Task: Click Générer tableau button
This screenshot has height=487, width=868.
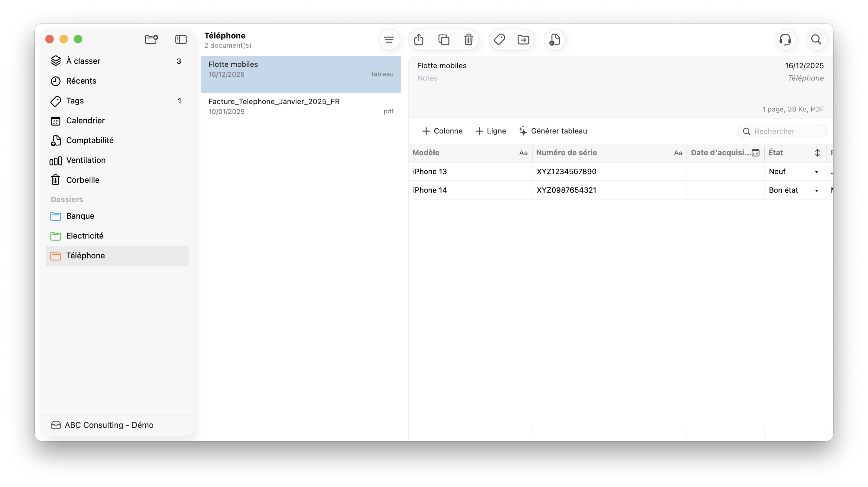Action: 553,131
